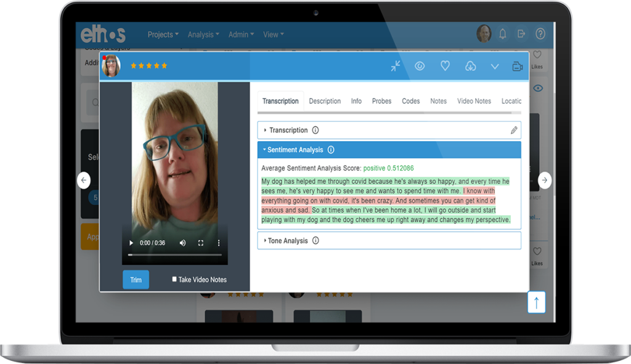Switch to the Video Notes tab
Screen dimensions: 631x364
[x=474, y=101]
